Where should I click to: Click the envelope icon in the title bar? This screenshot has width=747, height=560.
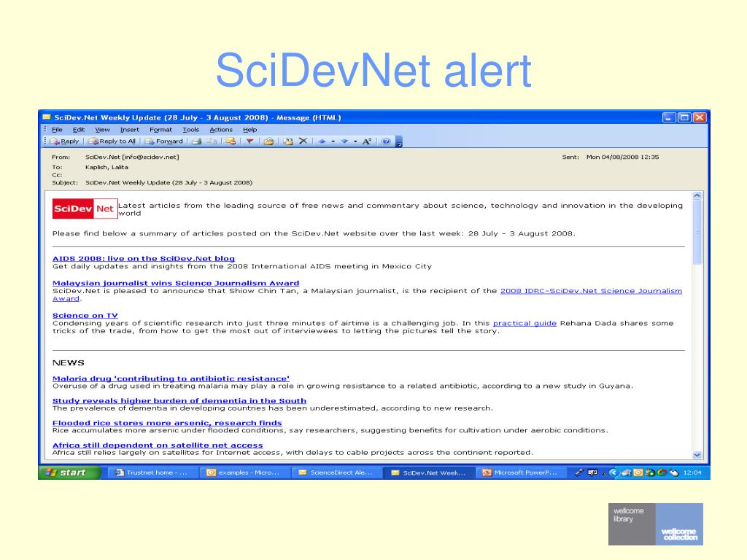coord(46,117)
